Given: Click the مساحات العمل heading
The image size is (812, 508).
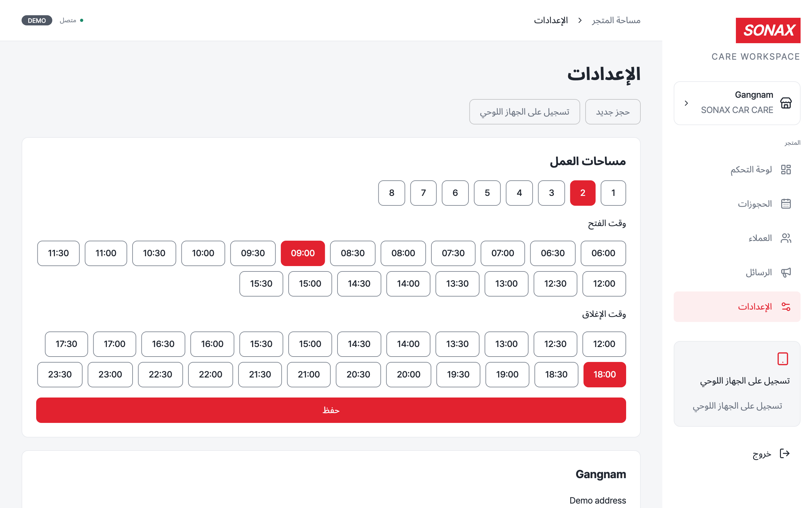Looking at the screenshot, I should pos(587,161).
